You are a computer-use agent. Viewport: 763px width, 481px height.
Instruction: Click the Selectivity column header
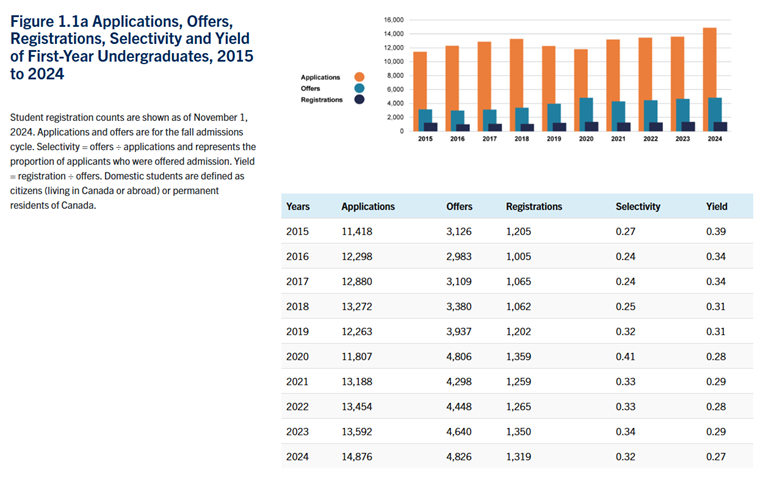tap(638, 207)
